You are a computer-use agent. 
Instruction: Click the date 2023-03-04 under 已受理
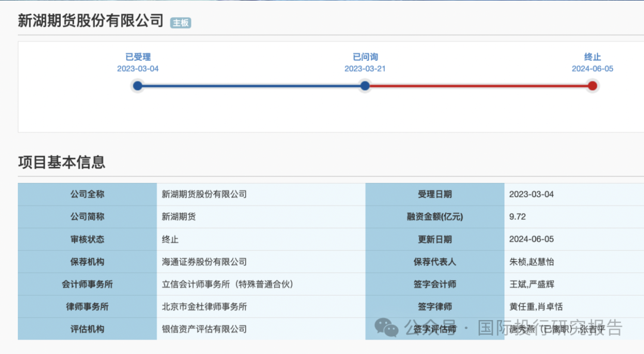138,69
